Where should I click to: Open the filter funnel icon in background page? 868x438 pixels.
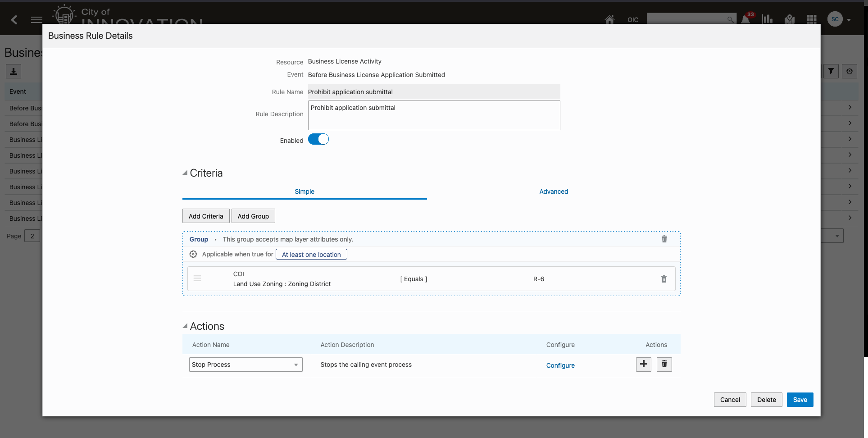(x=831, y=71)
